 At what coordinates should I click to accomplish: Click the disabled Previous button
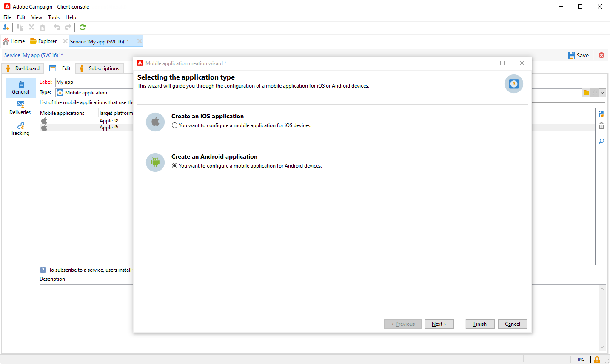pos(403,324)
